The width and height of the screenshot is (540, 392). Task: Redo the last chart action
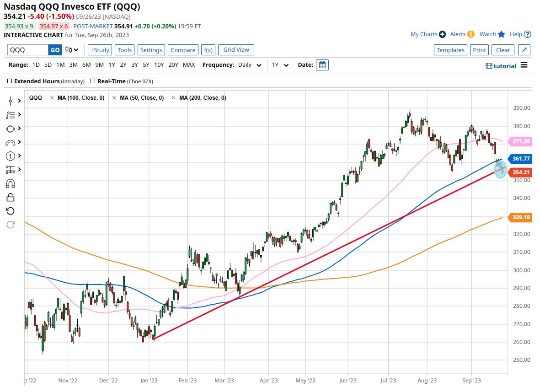tap(11, 225)
